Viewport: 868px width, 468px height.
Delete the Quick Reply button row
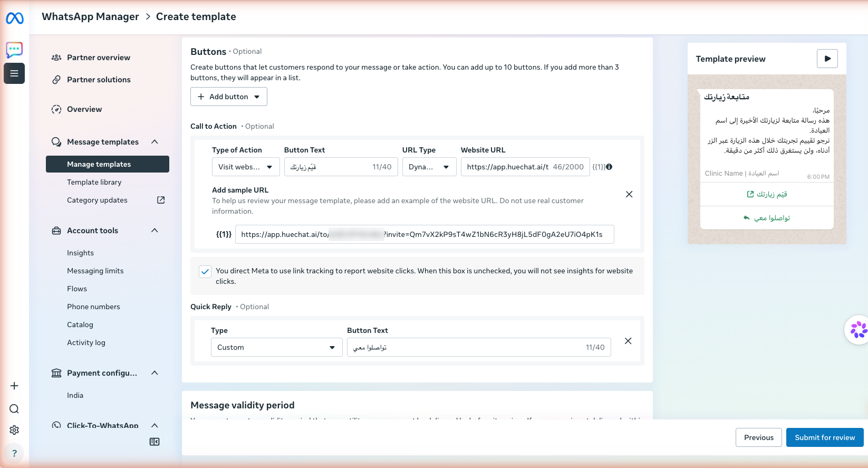628,341
